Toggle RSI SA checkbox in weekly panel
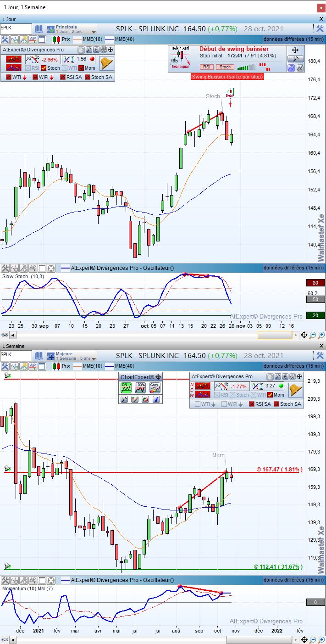The image size is (326, 644). (x=252, y=404)
